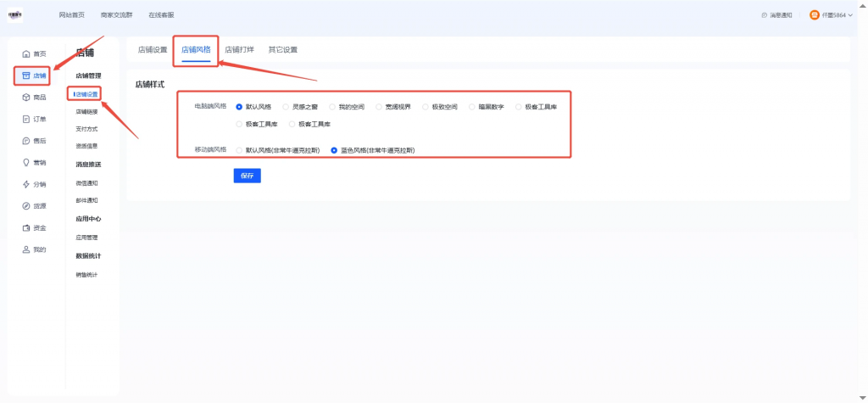Open 在线客服 link in top navigation
This screenshot has height=403, width=868.
160,15
